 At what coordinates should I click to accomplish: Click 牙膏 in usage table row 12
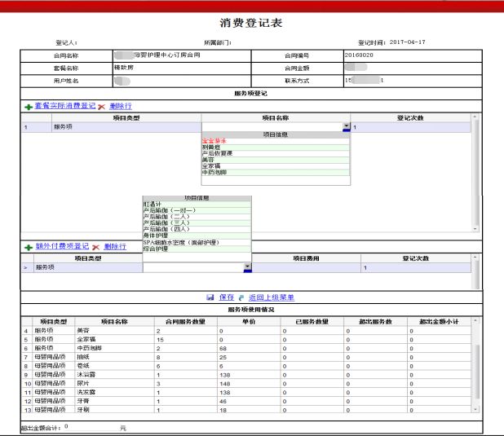83,401
